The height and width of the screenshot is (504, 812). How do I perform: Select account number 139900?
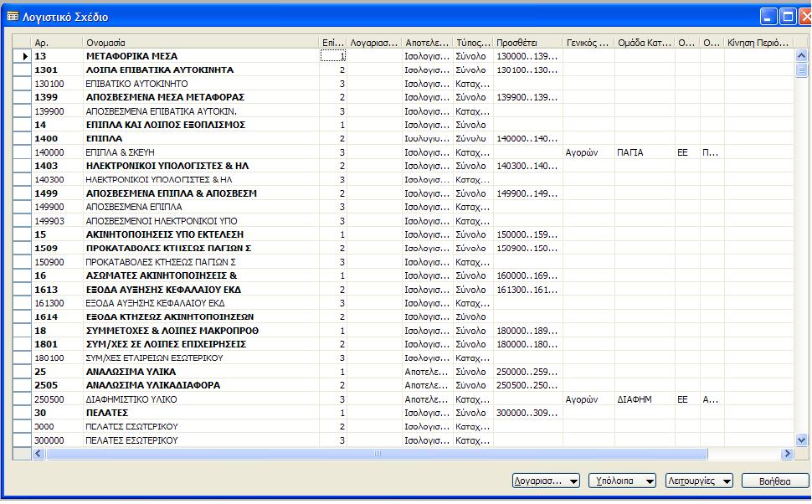(49, 111)
